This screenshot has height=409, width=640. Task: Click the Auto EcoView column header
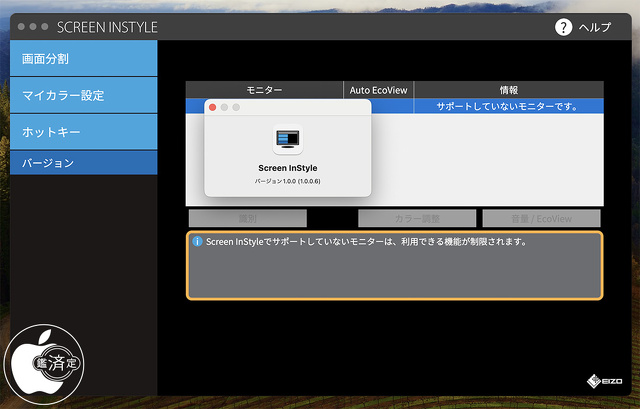(x=378, y=90)
